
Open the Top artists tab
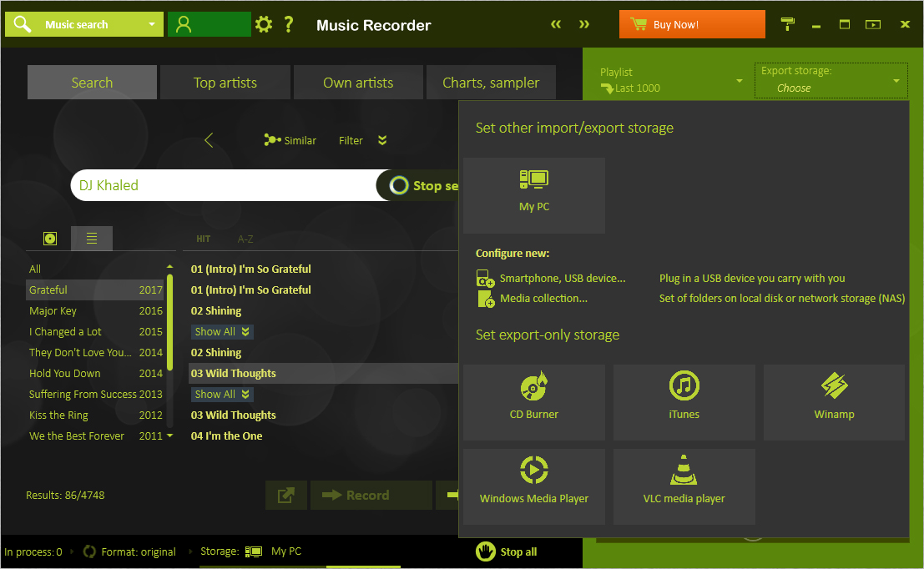click(225, 83)
